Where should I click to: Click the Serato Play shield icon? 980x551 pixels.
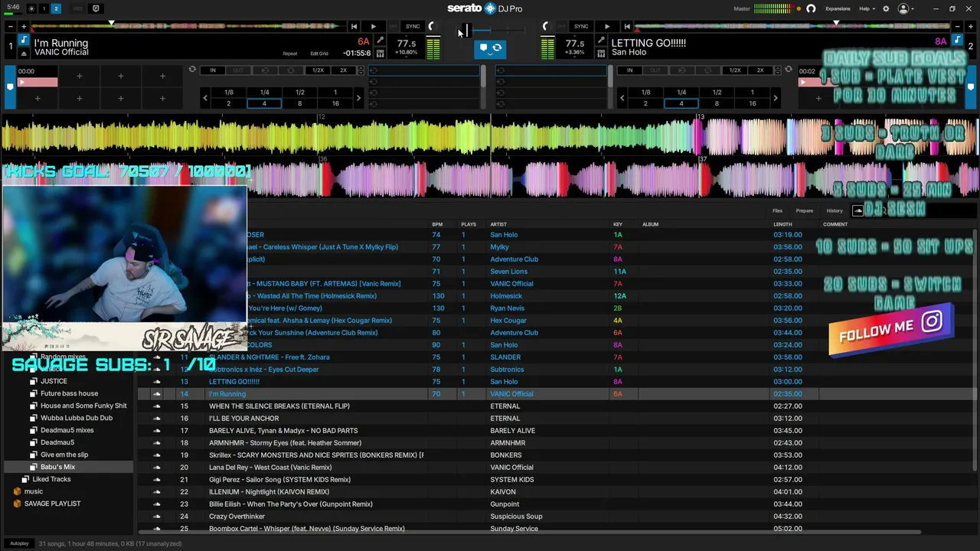click(x=96, y=8)
